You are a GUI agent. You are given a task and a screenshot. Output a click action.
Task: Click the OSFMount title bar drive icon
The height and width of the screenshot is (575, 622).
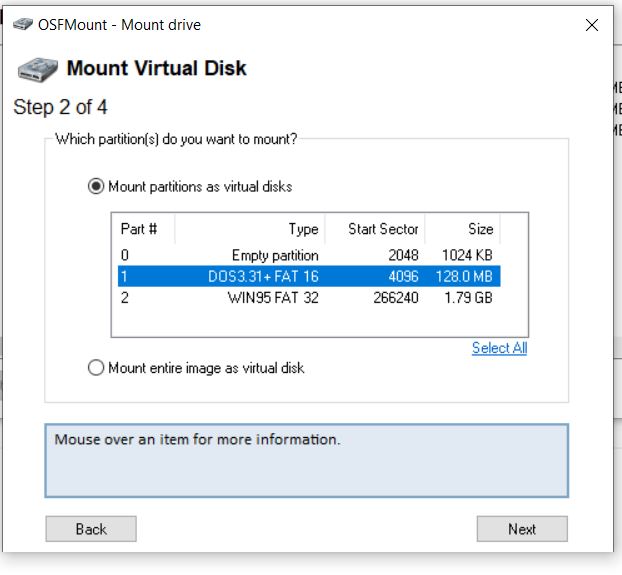(x=23, y=24)
